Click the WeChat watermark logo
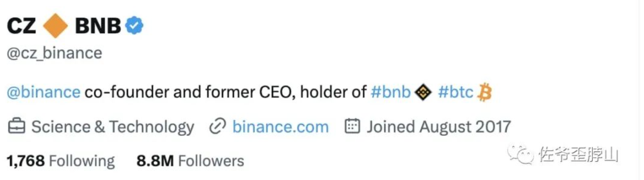 (521, 153)
